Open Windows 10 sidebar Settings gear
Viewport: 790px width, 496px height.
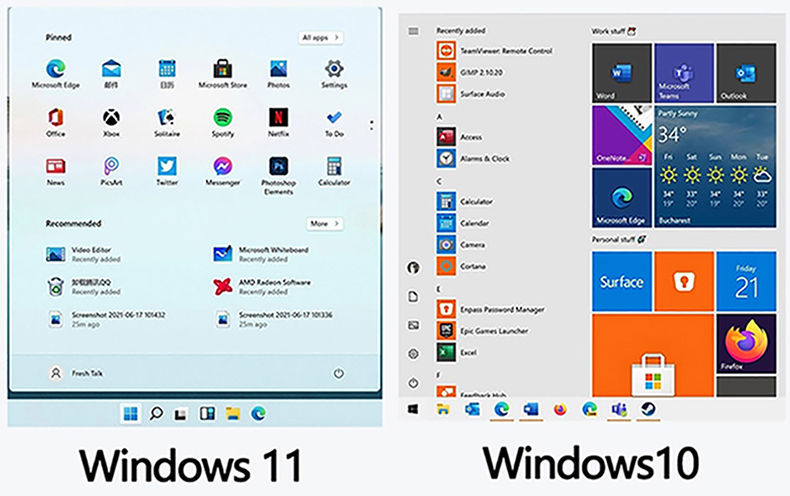pos(413,354)
